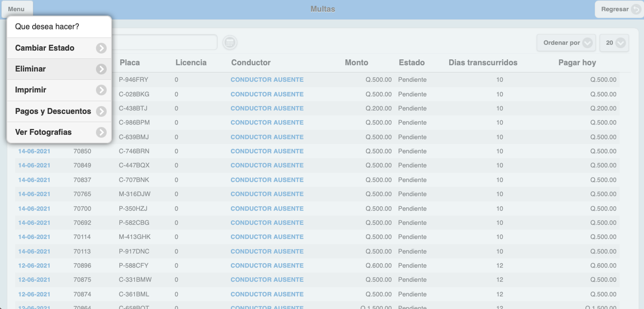644x309 pixels.
Task: Select Ver Fotografias menu option
Action: [43, 132]
